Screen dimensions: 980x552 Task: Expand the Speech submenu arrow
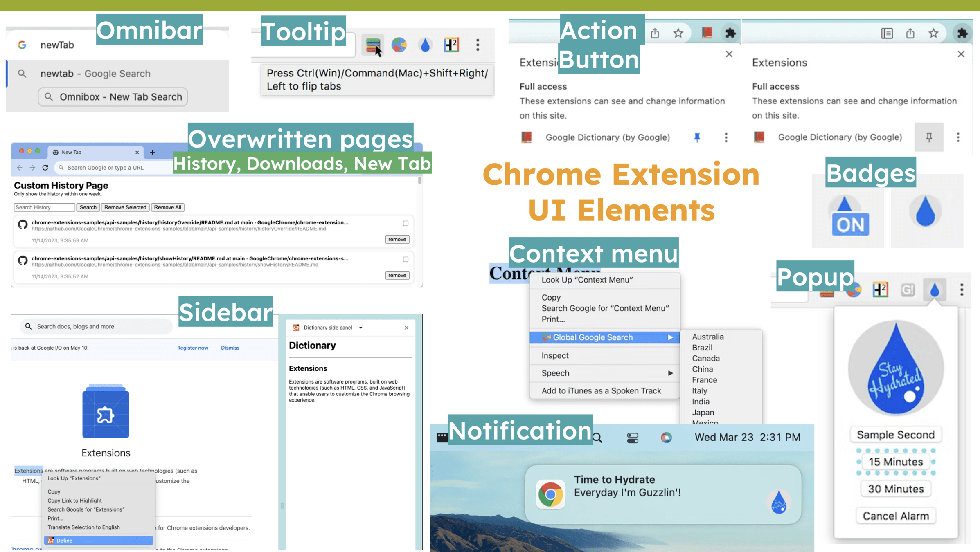[670, 373]
